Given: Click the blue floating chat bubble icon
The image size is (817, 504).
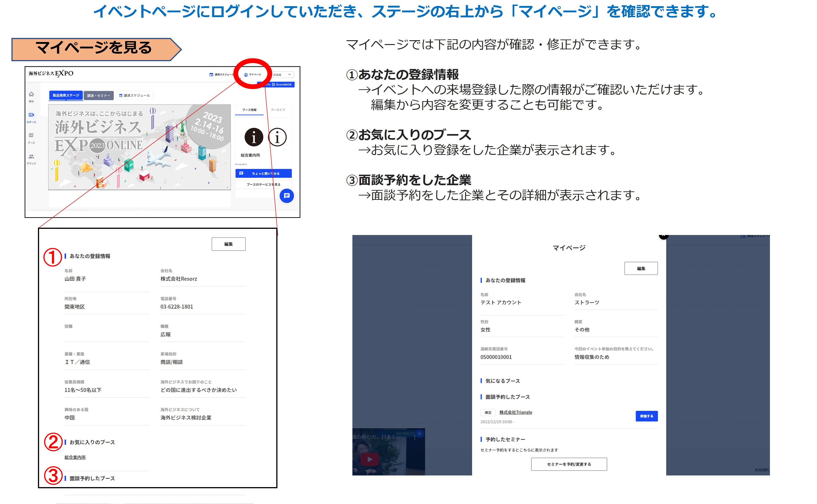Looking at the screenshot, I should coord(287,196).
